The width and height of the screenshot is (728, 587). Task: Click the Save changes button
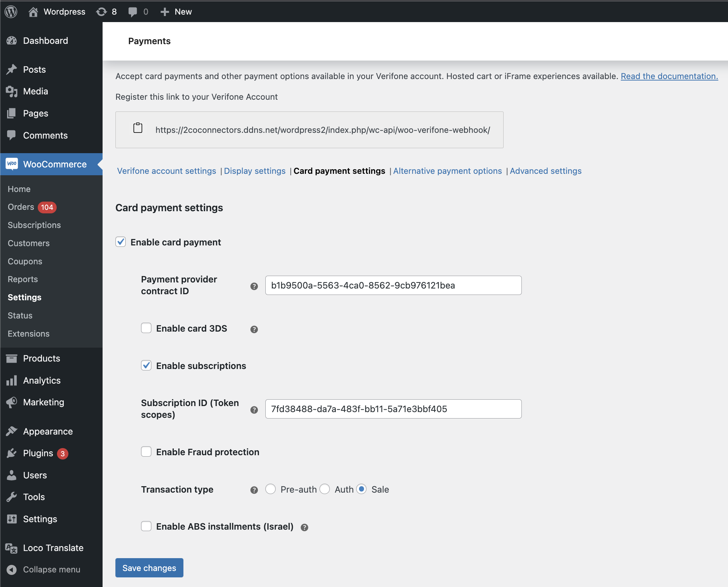[x=149, y=567]
